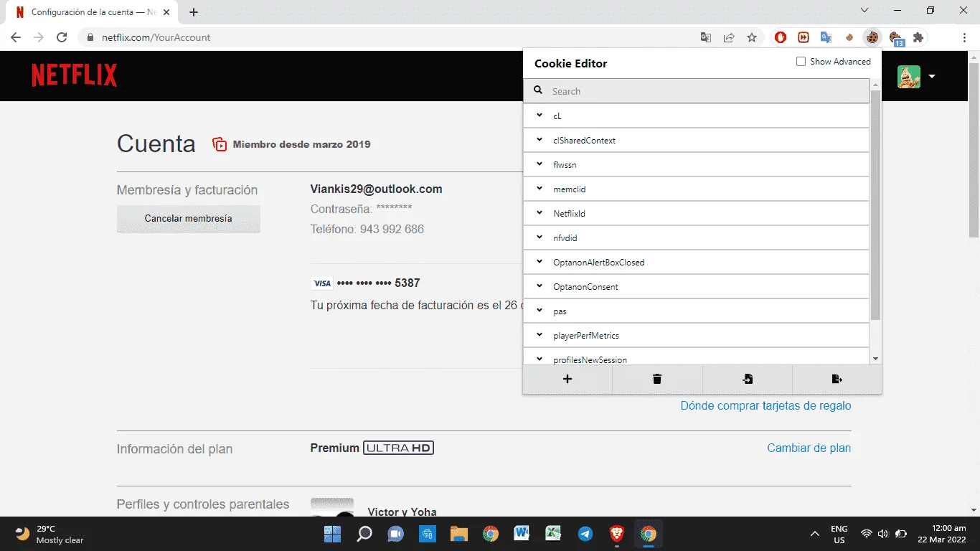This screenshot has height=551, width=980.
Task: Click the Teléfono: 943 992 686 text
Action: 367,230
